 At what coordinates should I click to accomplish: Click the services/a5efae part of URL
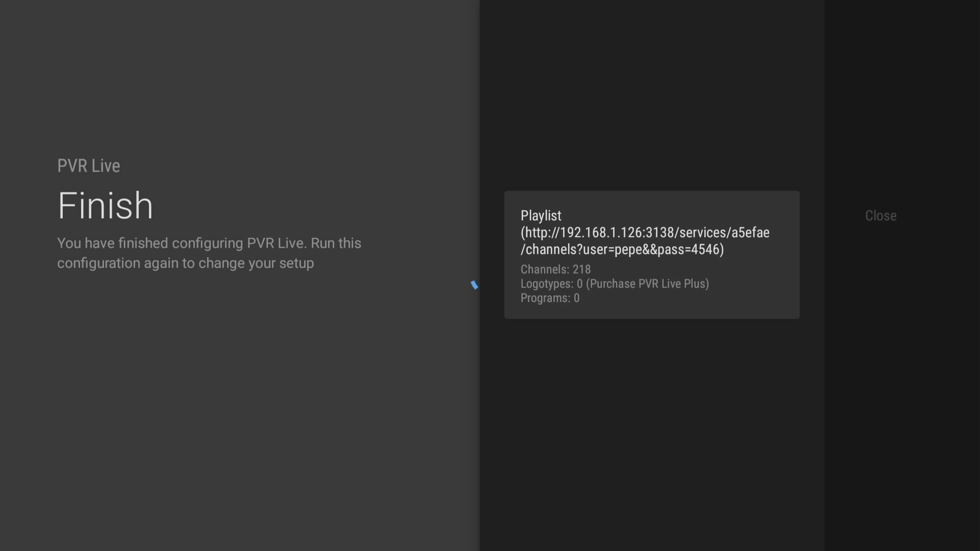[x=724, y=233]
